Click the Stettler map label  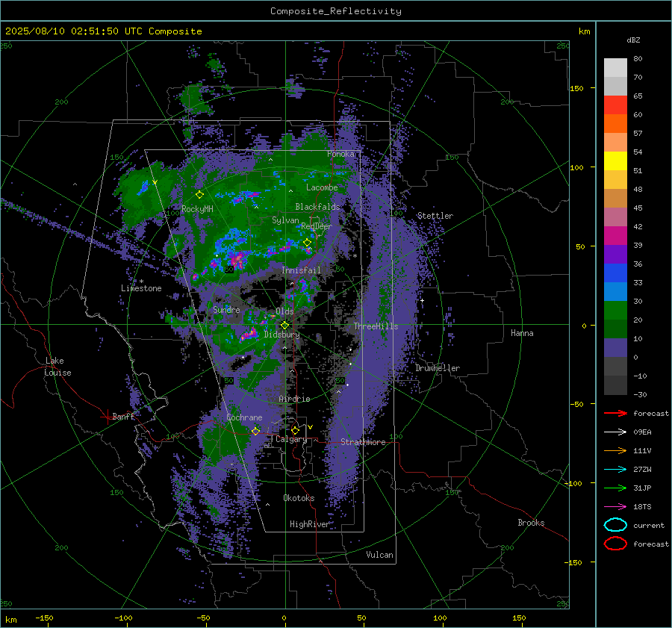[x=435, y=216]
